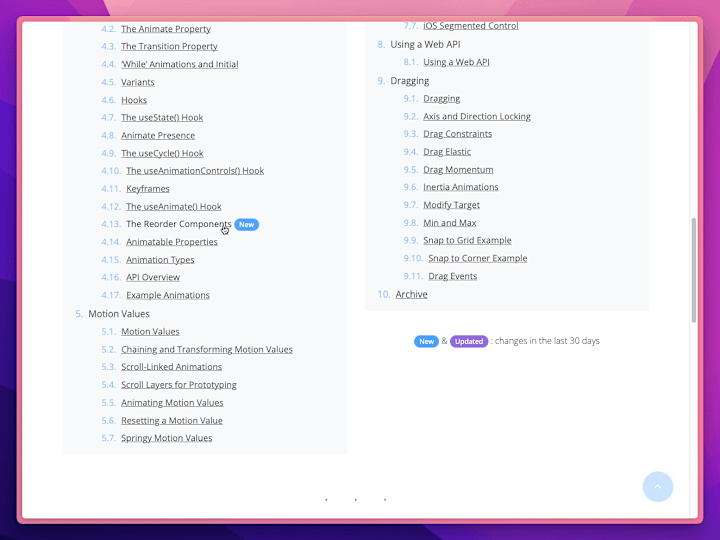Open Modify Target link

451,205
